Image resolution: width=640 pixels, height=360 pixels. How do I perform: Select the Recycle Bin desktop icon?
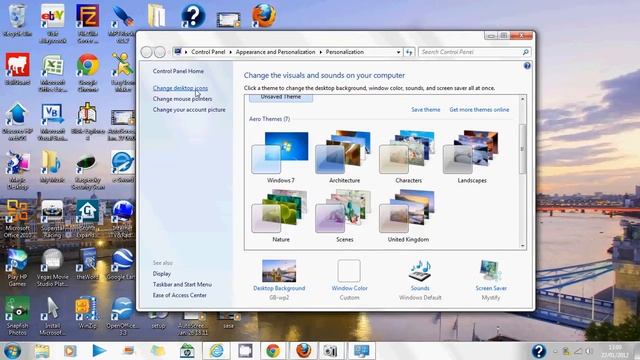tap(17, 20)
